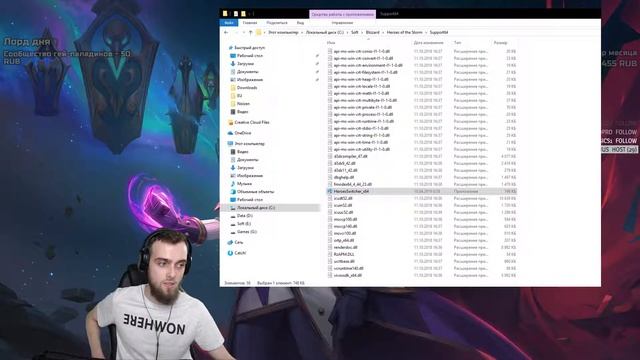Select file name icudt52.dll
Image resolution: width=640 pixels, height=360 pixels.
tap(343, 198)
